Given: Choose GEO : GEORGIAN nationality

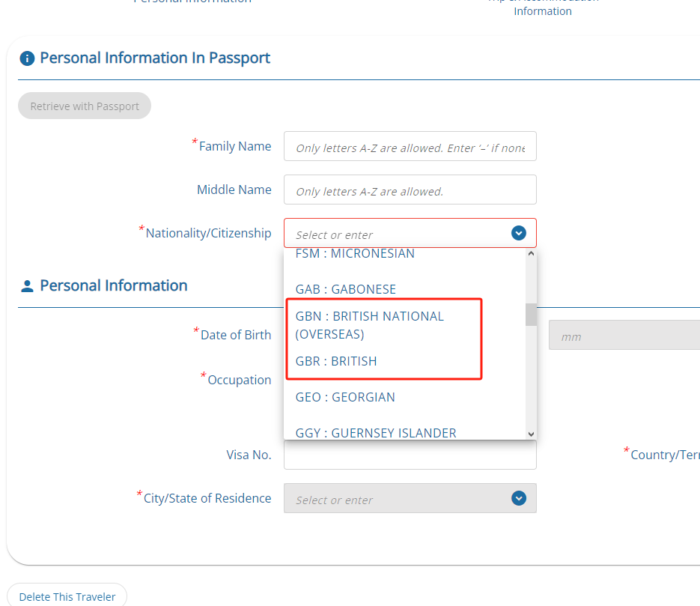Looking at the screenshot, I should (345, 398).
